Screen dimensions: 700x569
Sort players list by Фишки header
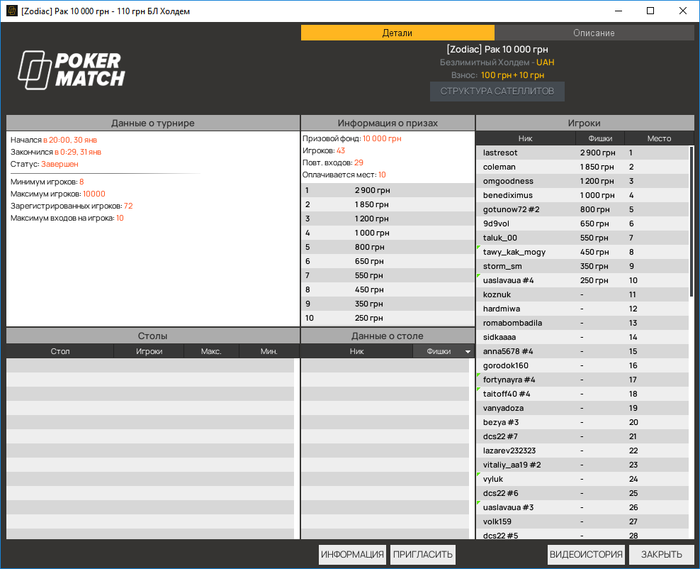(600, 138)
